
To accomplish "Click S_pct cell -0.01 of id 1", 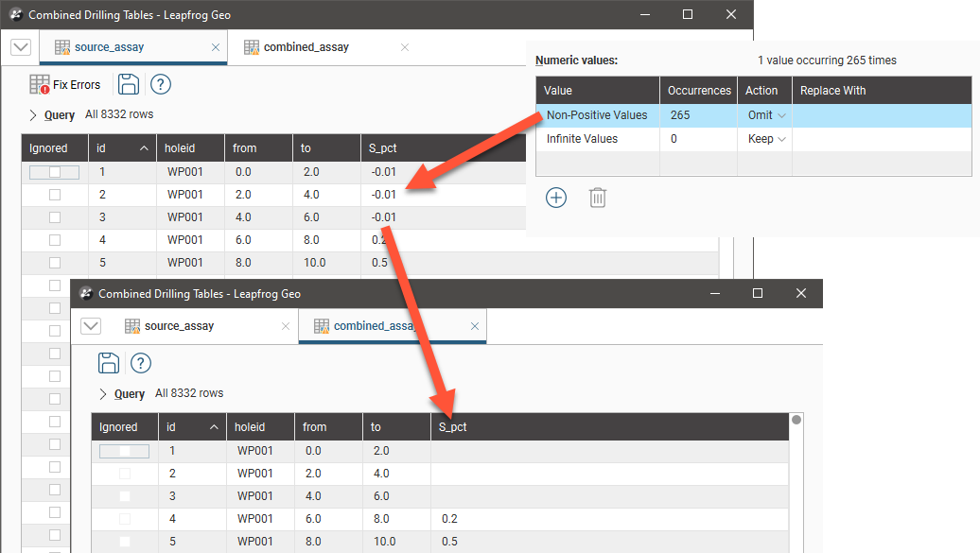I will point(384,172).
